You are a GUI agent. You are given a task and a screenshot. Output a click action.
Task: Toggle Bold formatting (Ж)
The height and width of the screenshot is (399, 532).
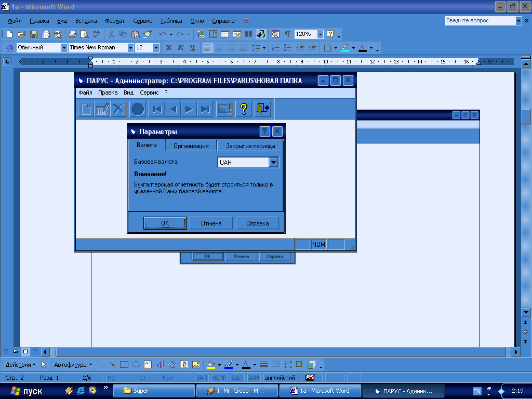[x=169, y=47]
